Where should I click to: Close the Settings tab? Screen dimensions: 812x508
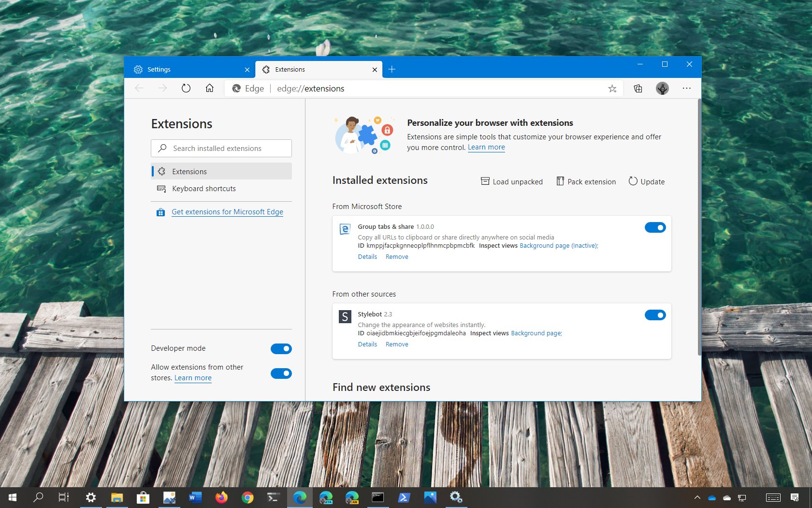(x=247, y=70)
